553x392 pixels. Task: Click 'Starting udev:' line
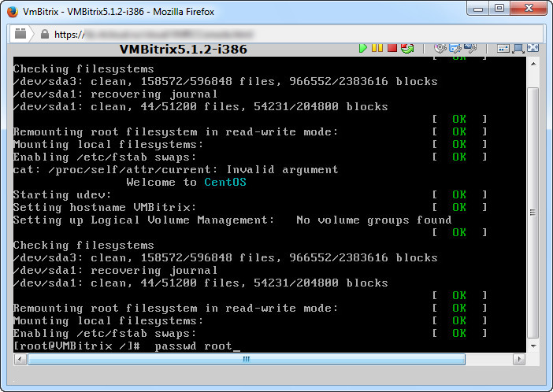[62, 195]
